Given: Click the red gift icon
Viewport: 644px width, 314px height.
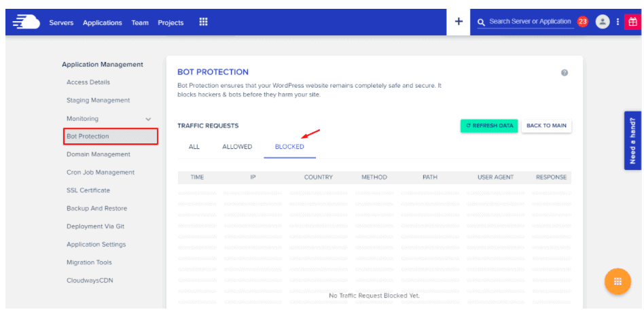Looking at the screenshot, I should [632, 22].
